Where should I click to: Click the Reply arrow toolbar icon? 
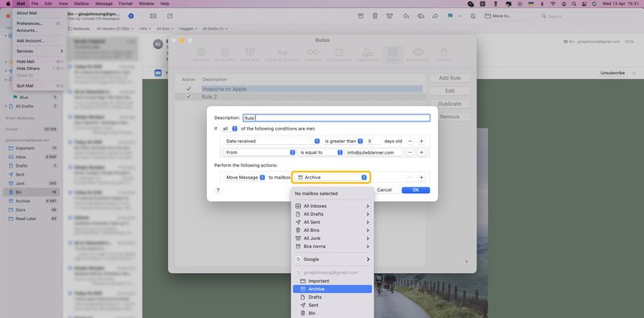pos(406,16)
